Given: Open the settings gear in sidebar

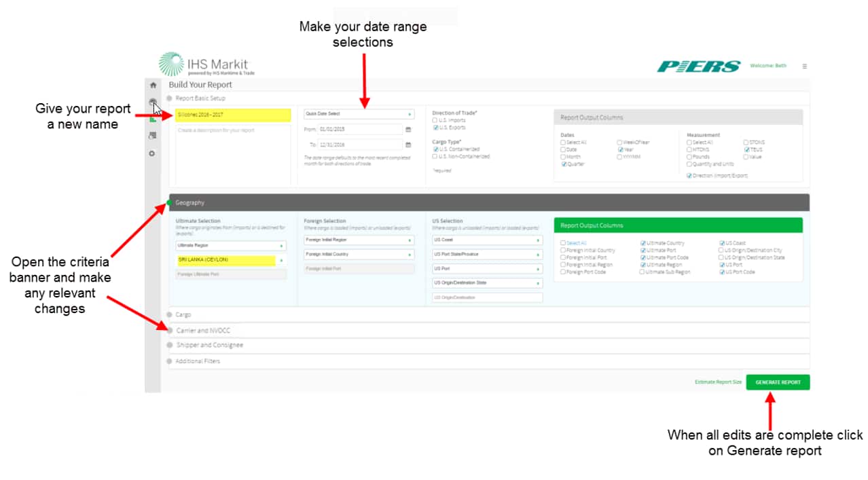Looking at the screenshot, I should (x=153, y=153).
